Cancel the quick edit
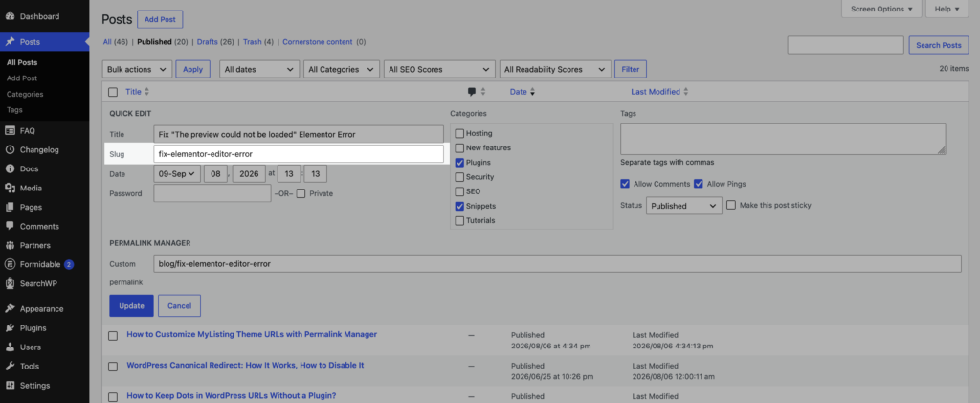This screenshot has height=403, width=980. pyautogui.click(x=179, y=306)
